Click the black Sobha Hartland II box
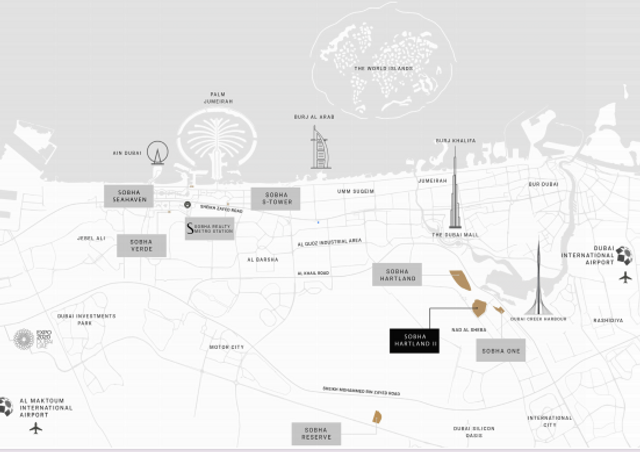The image size is (640, 452). pyautogui.click(x=415, y=341)
